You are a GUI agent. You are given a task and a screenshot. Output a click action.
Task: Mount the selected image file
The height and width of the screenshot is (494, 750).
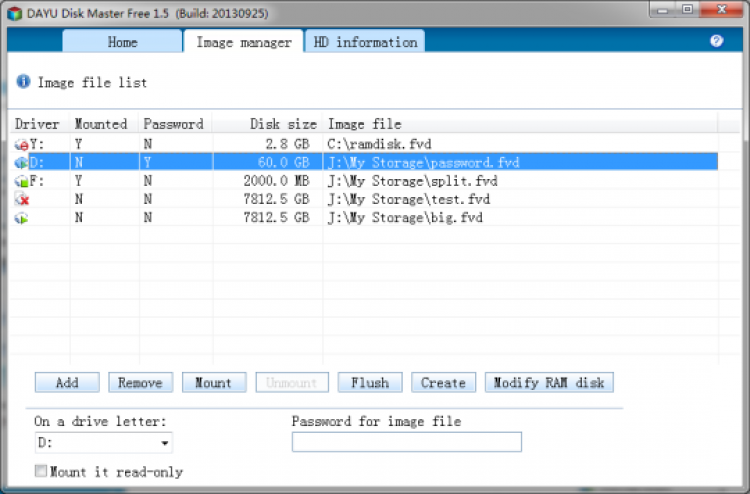[214, 383]
